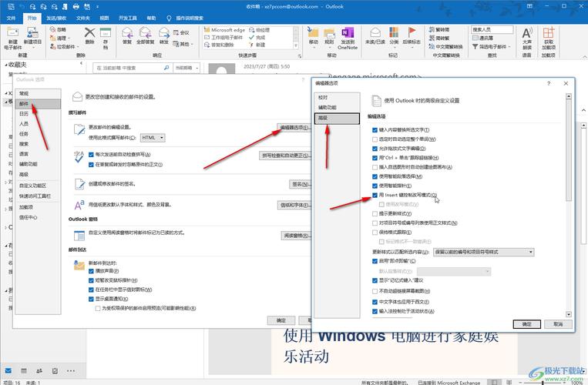Send message to OneNote via ribbon icon
The width and height of the screenshot is (588, 385).
348,33
